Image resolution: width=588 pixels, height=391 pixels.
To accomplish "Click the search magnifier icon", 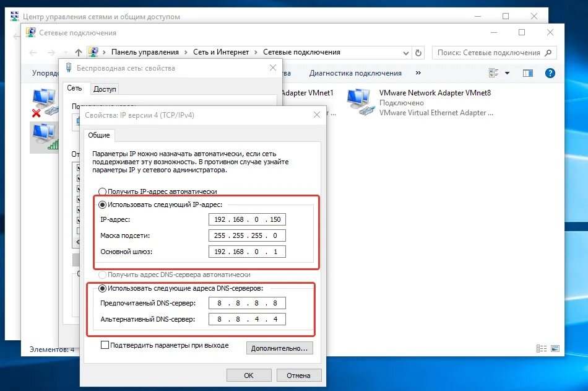I will (548, 53).
